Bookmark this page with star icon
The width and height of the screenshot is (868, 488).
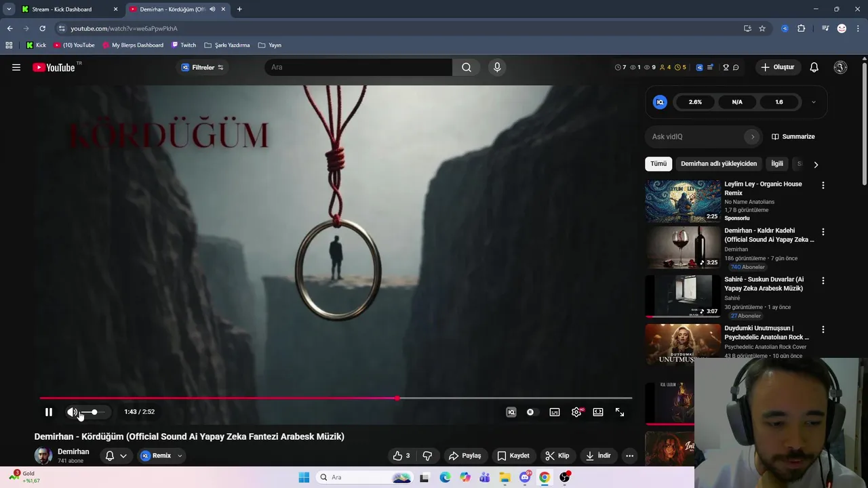tap(762, 28)
